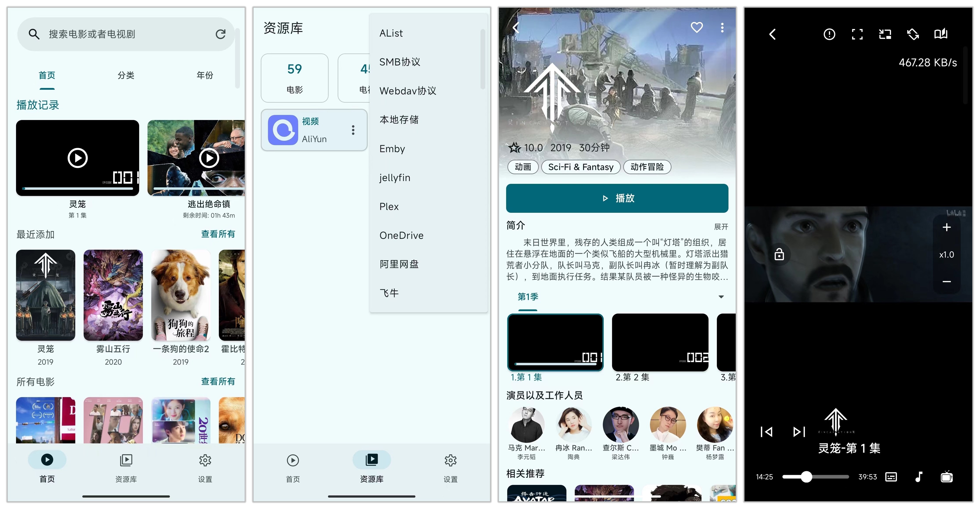The image size is (980, 509).
Task: Skip to next episode
Action: [x=799, y=432]
